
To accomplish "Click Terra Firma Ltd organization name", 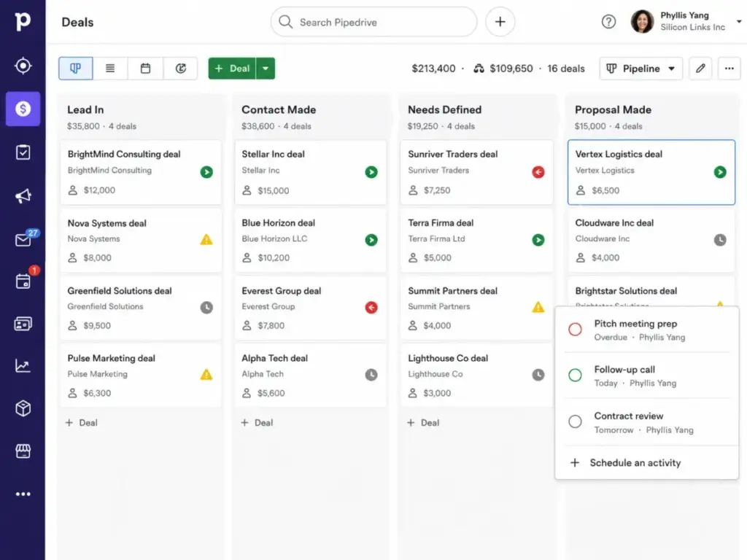I will point(436,238).
